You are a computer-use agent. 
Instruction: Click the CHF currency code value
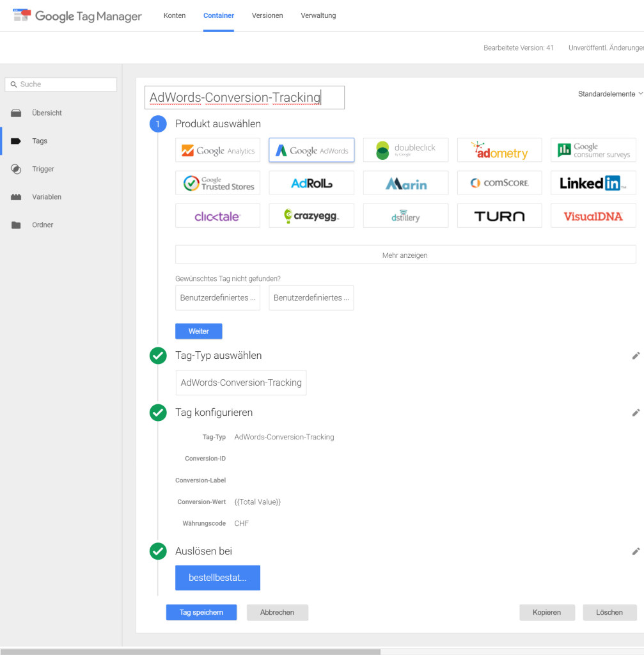coord(241,523)
